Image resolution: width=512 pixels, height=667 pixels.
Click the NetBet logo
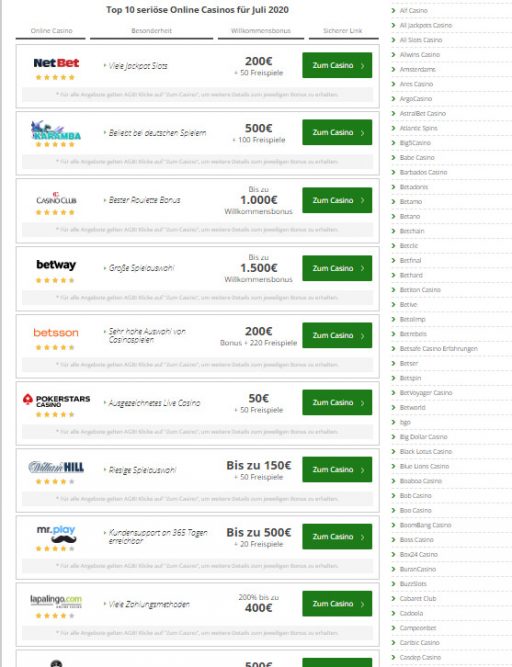(56, 63)
